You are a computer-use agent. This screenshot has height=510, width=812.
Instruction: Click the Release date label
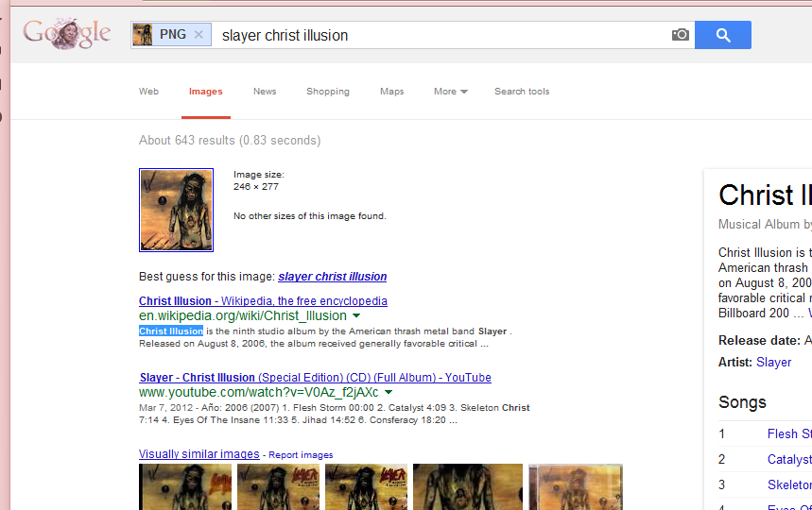coord(759,340)
